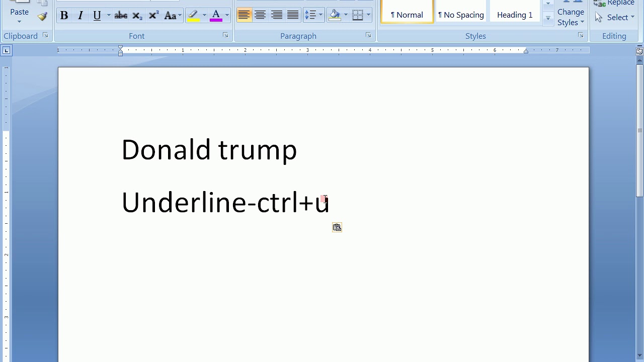Image resolution: width=644 pixels, height=362 pixels.
Task: Apply the Heading 1 style
Action: [x=515, y=12]
